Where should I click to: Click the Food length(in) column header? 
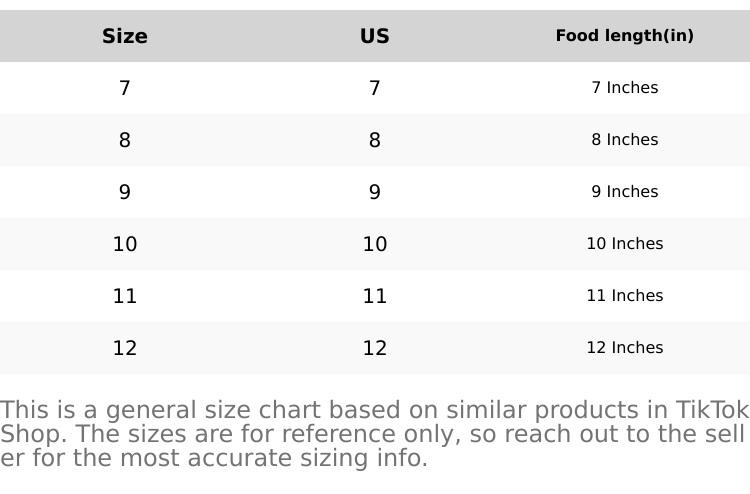625,36
